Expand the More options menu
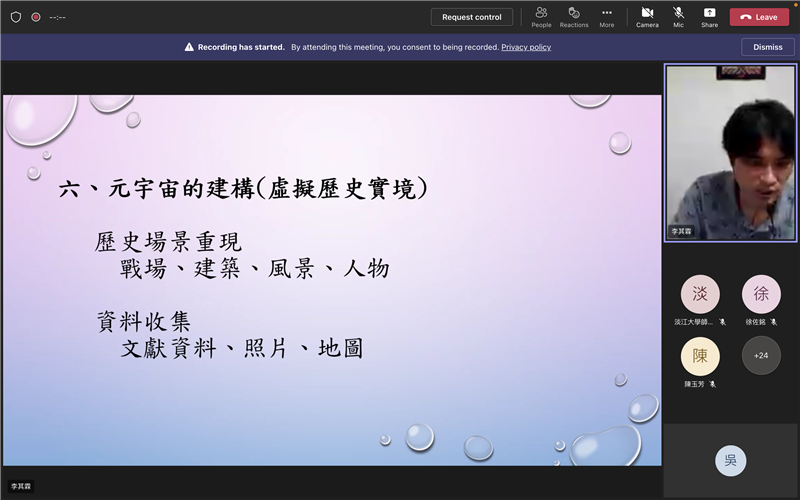The image size is (800, 500). pyautogui.click(x=607, y=16)
